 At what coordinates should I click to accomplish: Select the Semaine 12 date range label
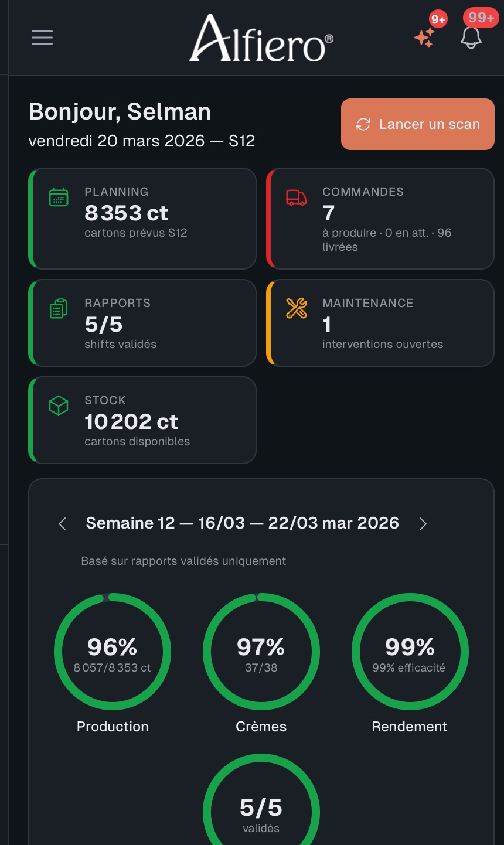[242, 523]
